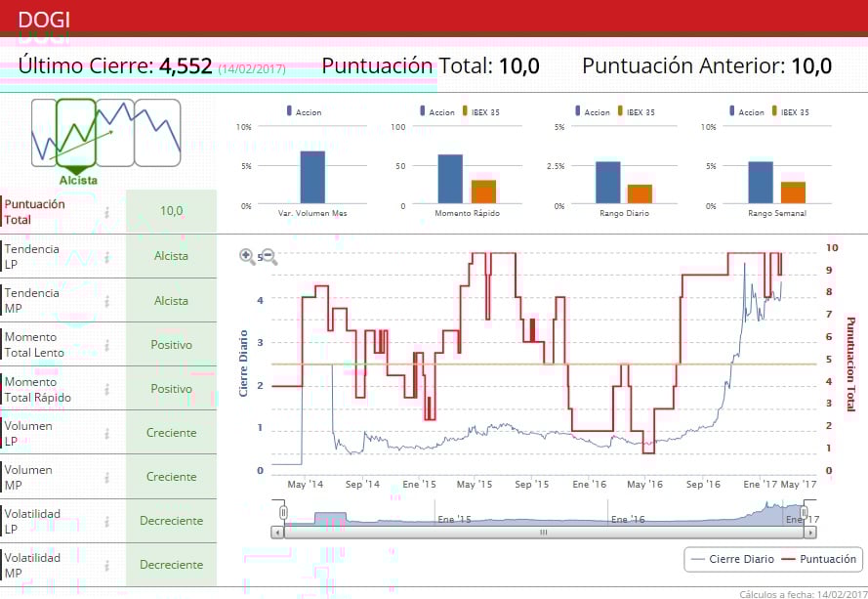Viewport: 868px width, 599px height.
Task: Click the Alcista value for Tendencia MP
Action: point(171,301)
